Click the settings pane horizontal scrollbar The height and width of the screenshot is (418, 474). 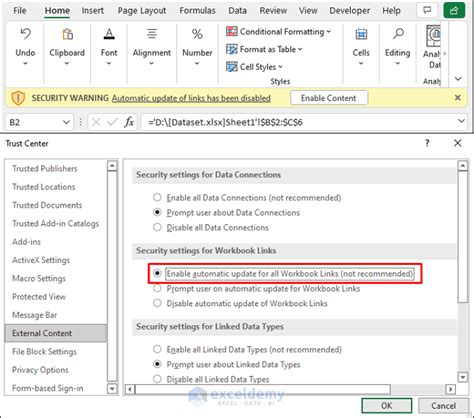click(263, 389)
